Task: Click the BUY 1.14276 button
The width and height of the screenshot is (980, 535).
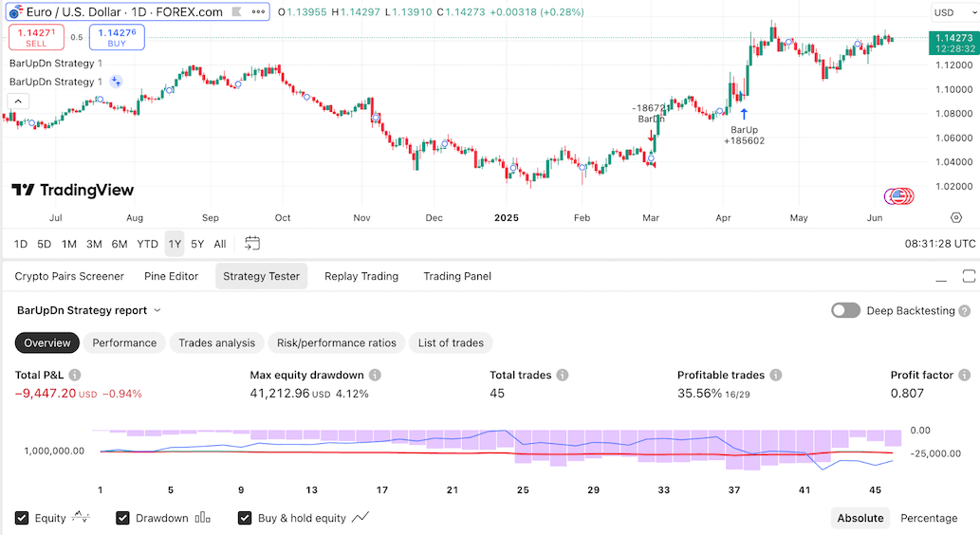Action: point(117,38)
